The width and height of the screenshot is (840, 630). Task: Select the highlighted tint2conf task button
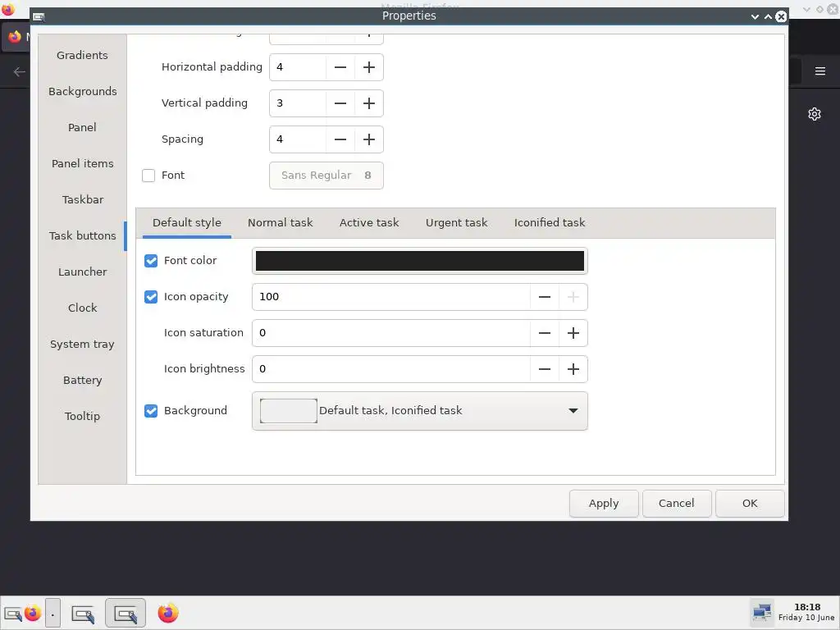pos(126,613)
